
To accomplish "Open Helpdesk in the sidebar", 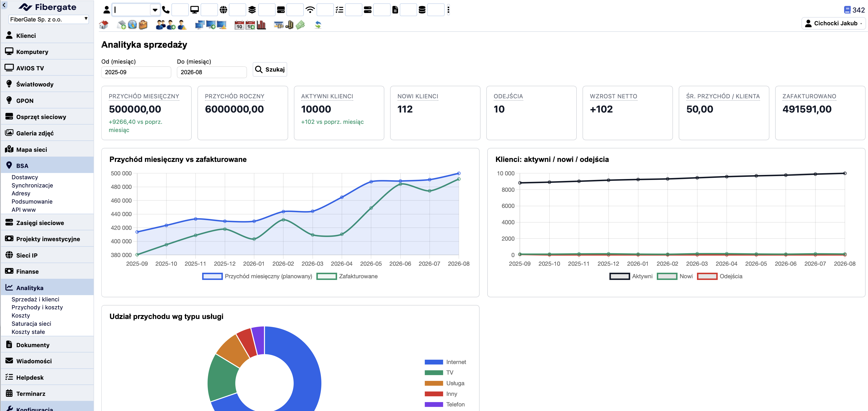I will point(47,377).
